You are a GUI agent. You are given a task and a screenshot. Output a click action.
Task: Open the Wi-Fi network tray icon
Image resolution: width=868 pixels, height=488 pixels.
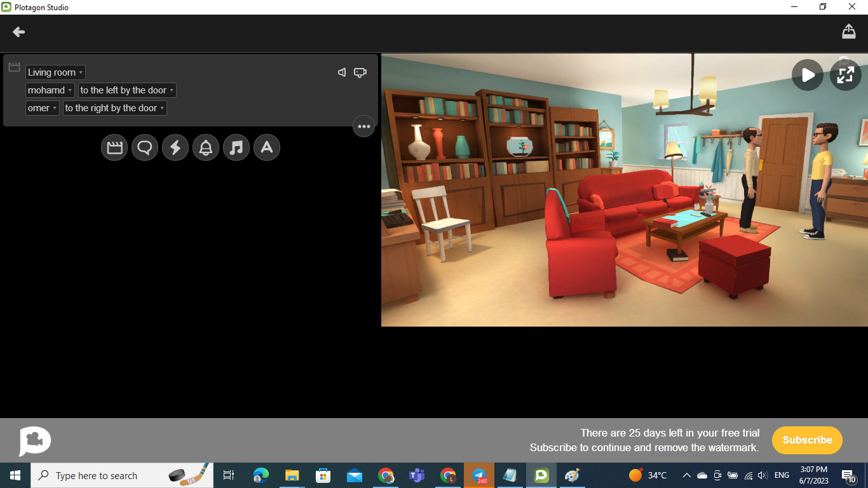pyautogui.click(x=748, y=475)
